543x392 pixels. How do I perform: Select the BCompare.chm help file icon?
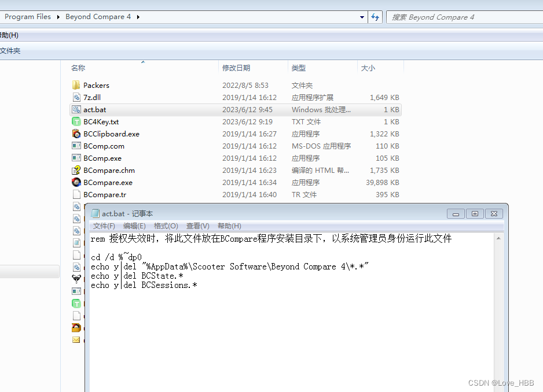76,170
